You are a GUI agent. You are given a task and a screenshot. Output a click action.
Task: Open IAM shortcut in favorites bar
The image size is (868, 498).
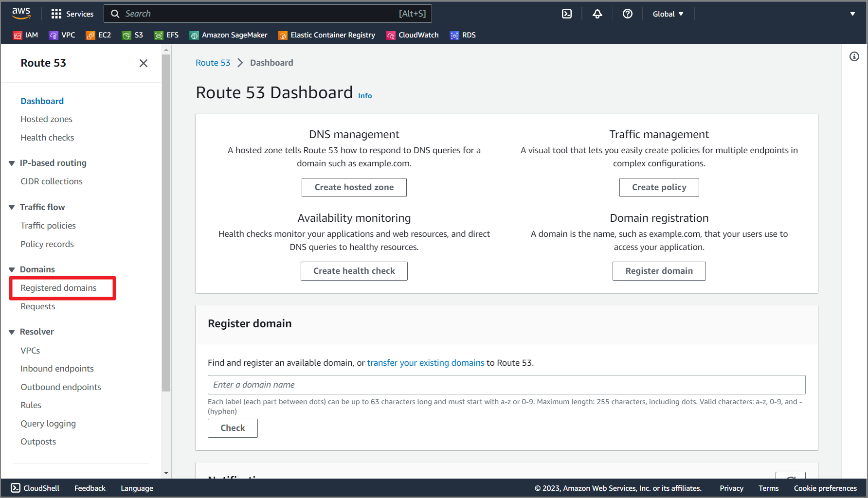(25, 35)
